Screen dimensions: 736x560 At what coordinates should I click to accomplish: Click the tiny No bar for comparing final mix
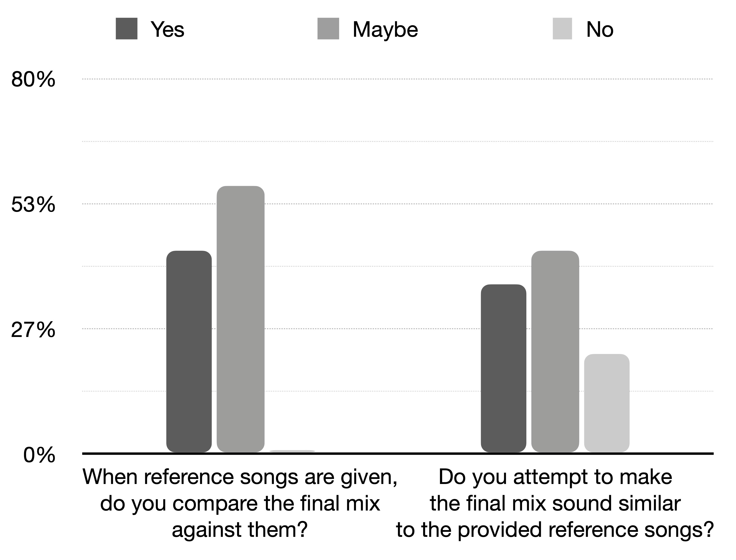tap(292, 451)
